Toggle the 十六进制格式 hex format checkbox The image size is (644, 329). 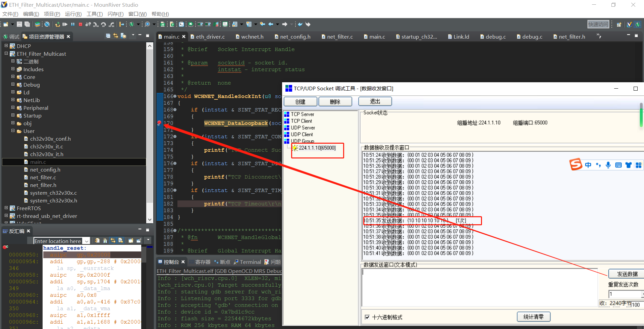367,317
